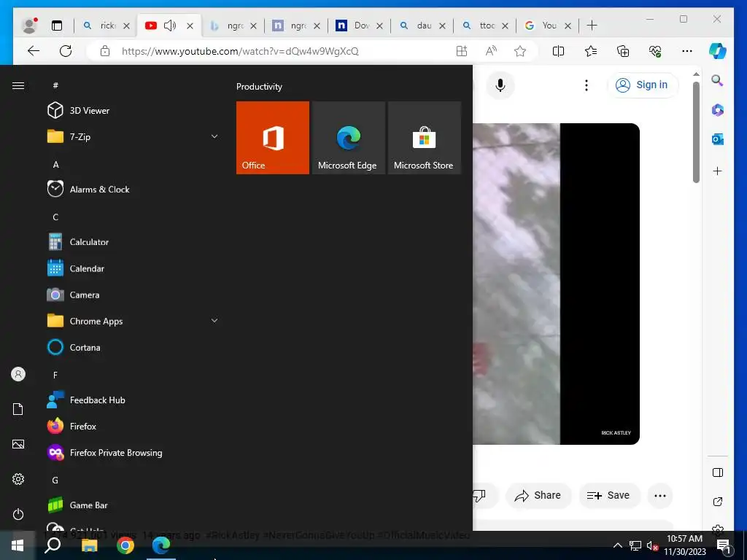Click the Windows Start button
747x560 pixels.
tap(18, 545)
